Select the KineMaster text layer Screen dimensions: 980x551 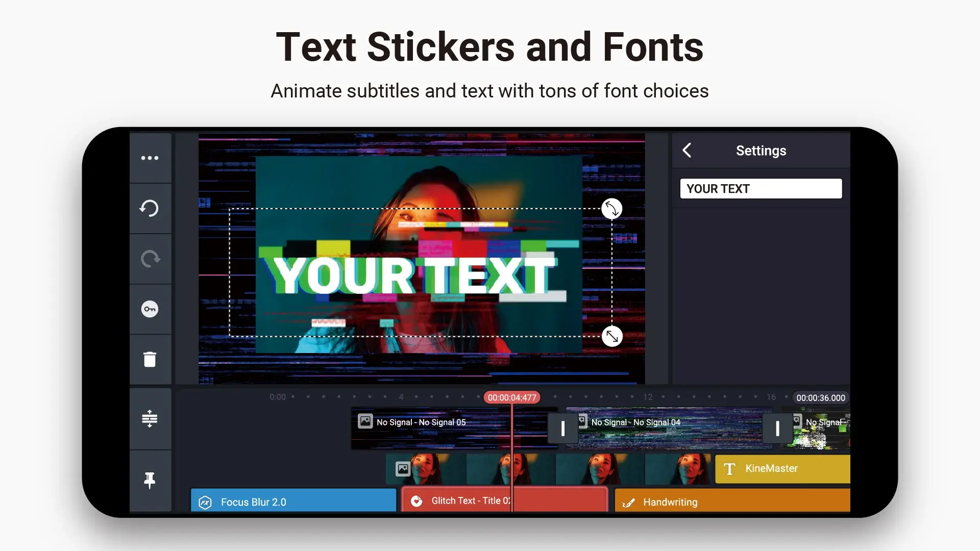[x=782, y=469]
